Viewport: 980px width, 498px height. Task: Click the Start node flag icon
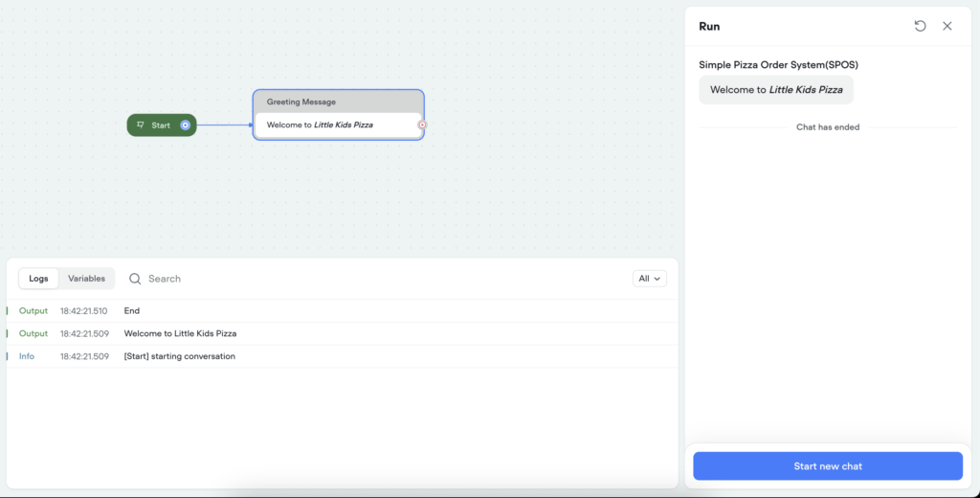(x=141, y=125)
